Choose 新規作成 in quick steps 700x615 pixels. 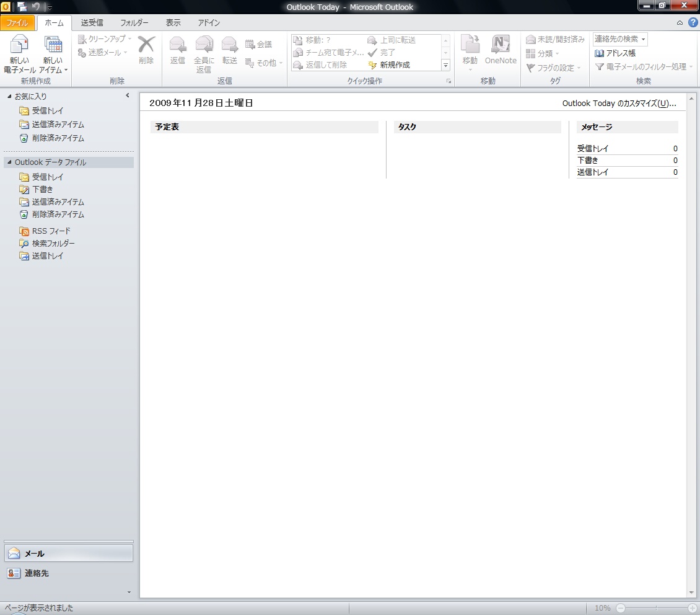pyautogui.click(x=389, y=65)
